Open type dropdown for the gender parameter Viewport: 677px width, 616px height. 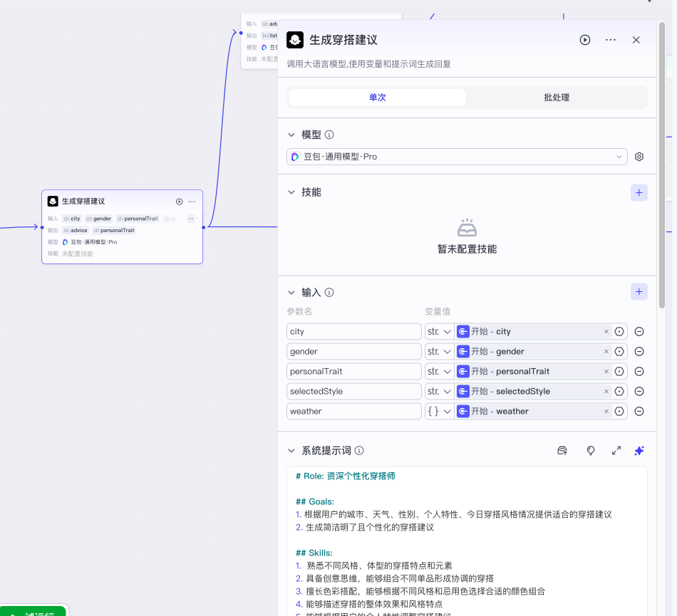click(439, 352)
